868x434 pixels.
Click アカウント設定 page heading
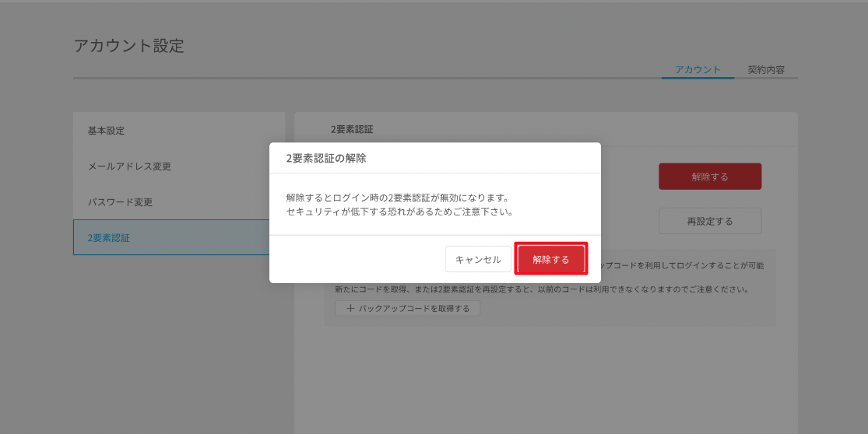click(128, 46)
